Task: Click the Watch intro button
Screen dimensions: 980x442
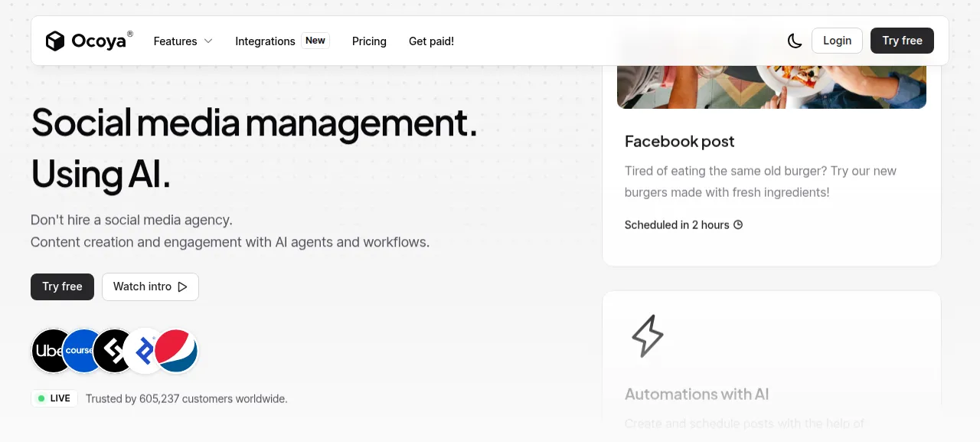Action: [150, 286]
